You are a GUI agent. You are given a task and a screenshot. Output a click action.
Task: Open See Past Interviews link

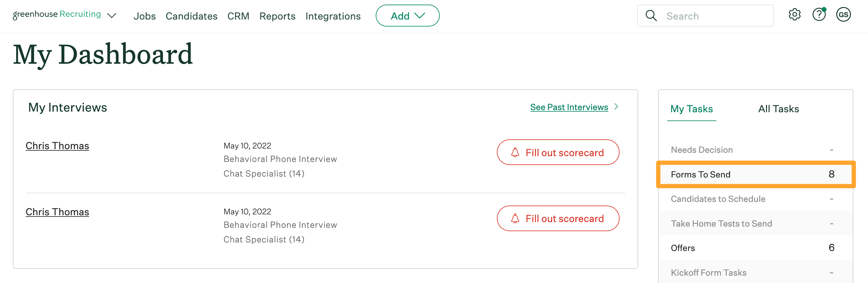click(569, 107)
